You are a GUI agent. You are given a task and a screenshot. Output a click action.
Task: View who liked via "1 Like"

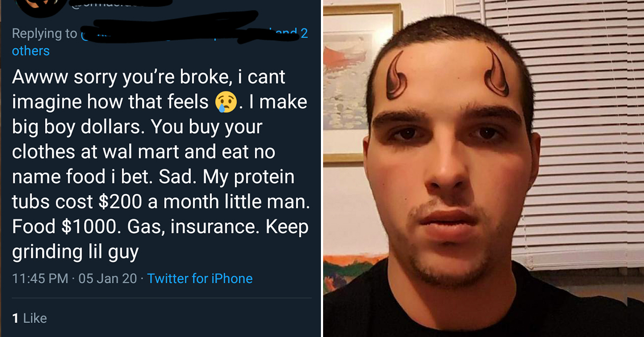[29, 318]
